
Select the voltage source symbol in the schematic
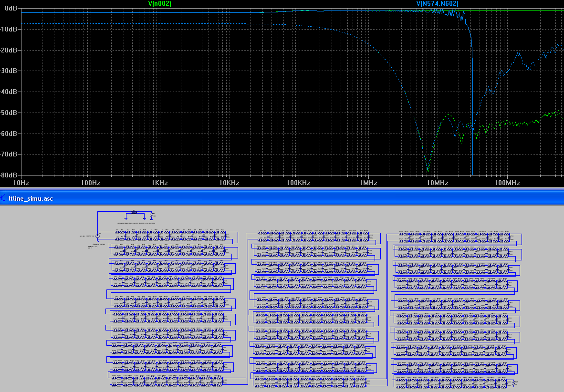97,236
